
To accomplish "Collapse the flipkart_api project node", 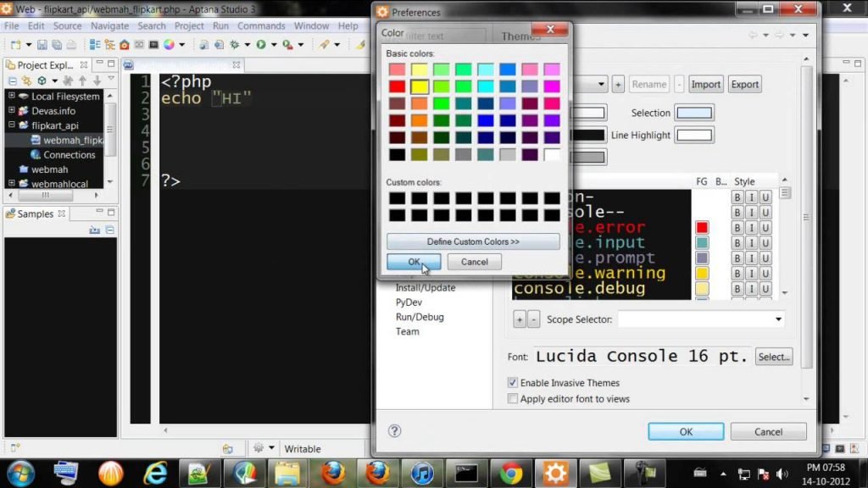I will click(x=12, y=125).
